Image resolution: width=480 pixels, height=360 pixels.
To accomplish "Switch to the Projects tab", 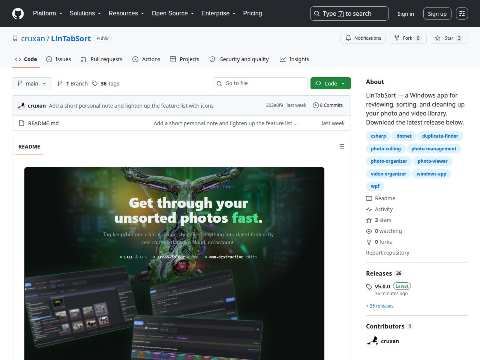I will pyautogui.click(x=184, y=59).
